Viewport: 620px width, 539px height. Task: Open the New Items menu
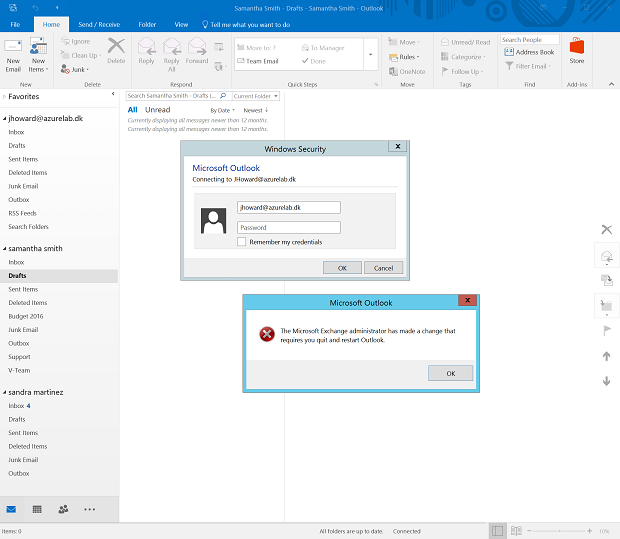click(x=38, y=56)
